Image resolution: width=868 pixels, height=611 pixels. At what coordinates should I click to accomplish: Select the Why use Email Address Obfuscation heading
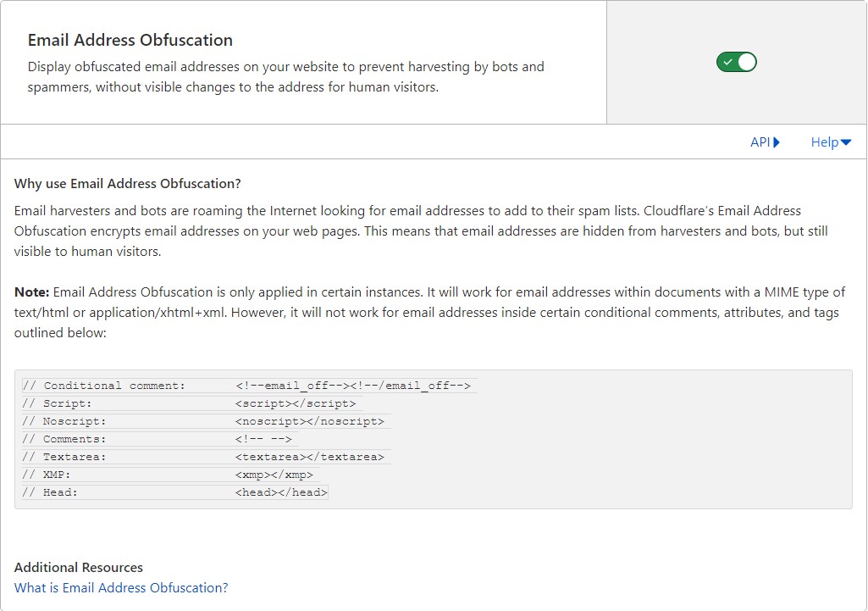[x=127, y=183]
